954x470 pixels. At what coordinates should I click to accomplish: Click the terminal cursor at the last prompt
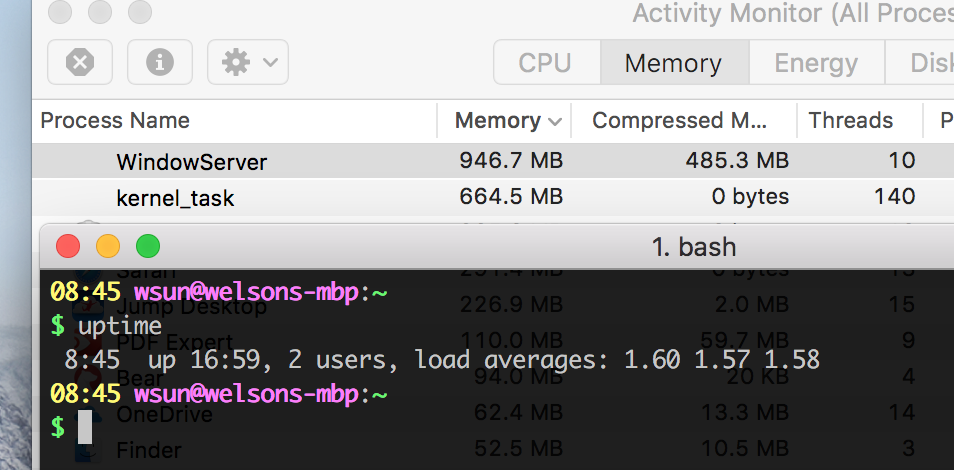pos(85,427)
